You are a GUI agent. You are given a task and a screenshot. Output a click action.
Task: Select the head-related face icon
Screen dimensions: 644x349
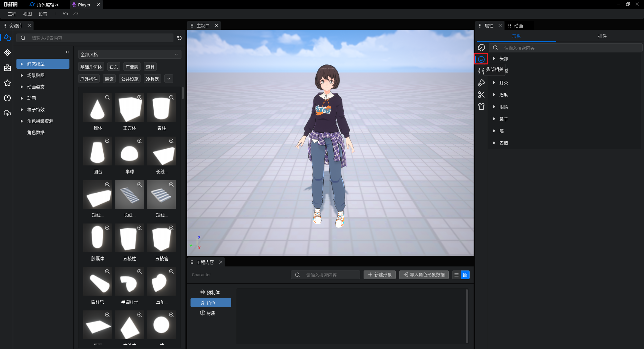point(481,59)
